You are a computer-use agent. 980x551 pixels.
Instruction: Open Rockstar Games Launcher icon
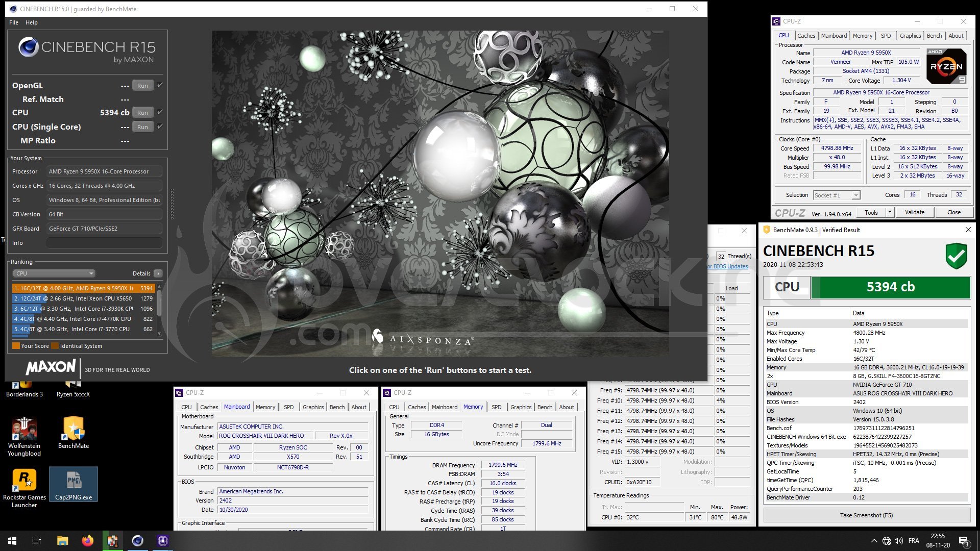pos(24,489)
